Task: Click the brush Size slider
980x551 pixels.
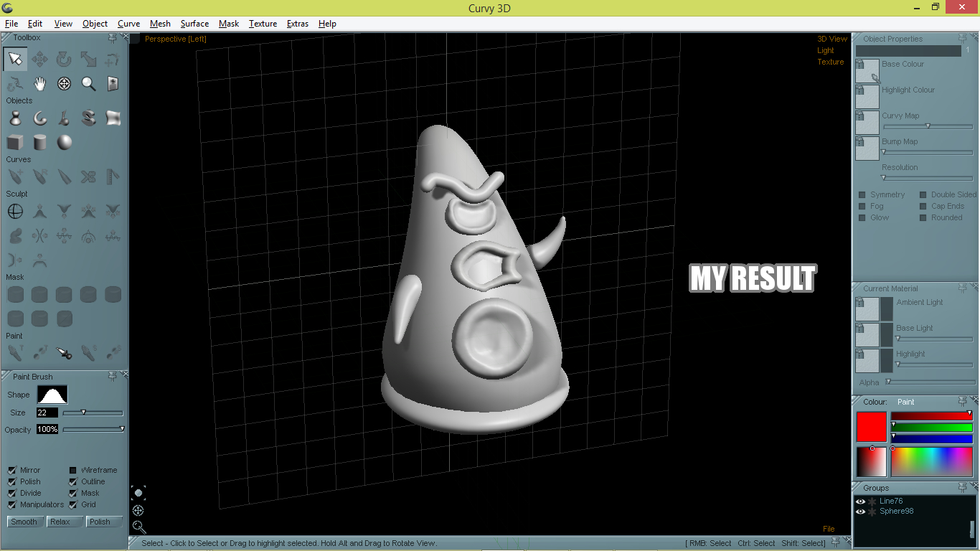Action: (93, 413)
